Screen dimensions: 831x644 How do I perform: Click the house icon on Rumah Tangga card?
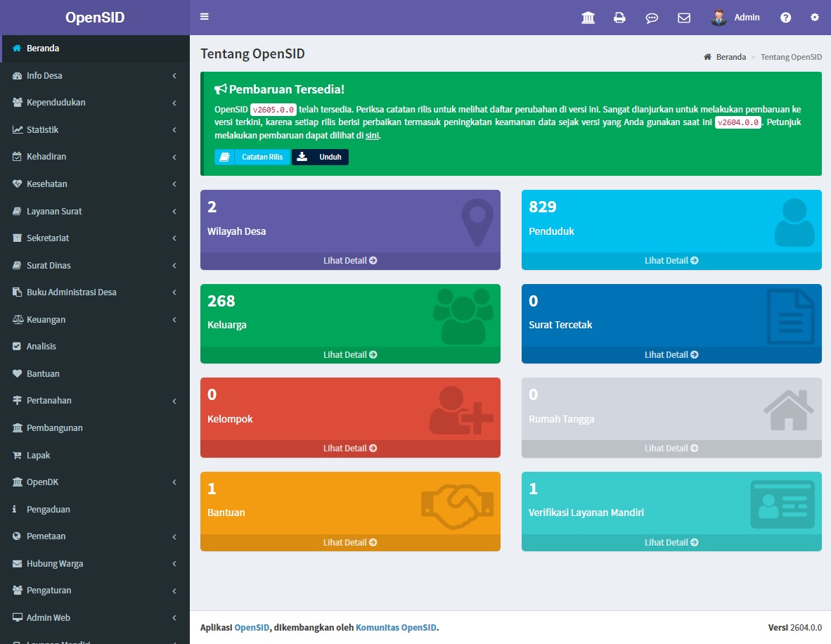[x=789, y=410]
